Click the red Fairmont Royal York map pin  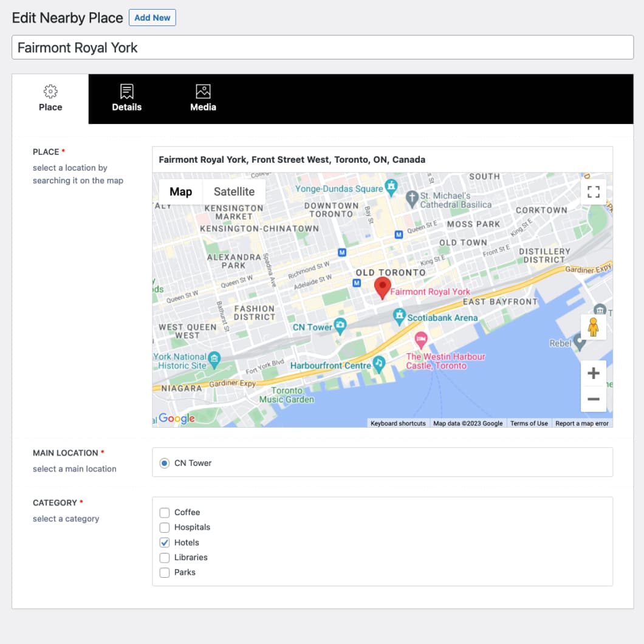point(382,287)
